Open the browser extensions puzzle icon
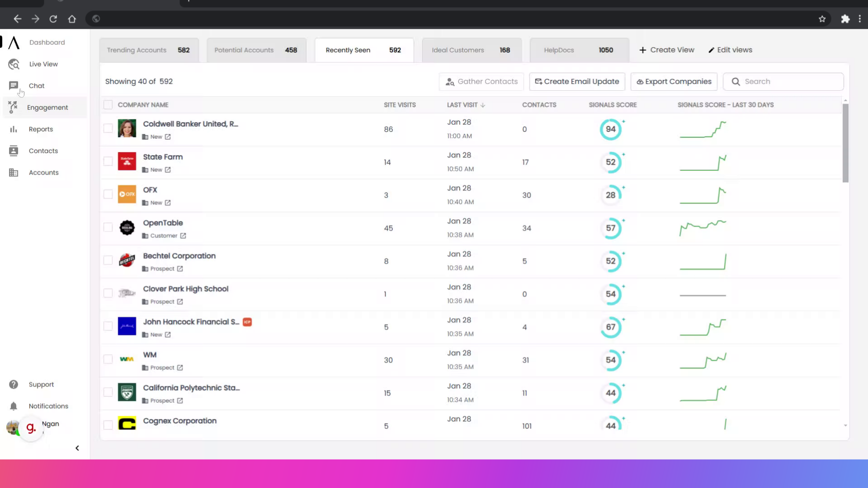The image size is (868, 488). [x=845, y=19]
